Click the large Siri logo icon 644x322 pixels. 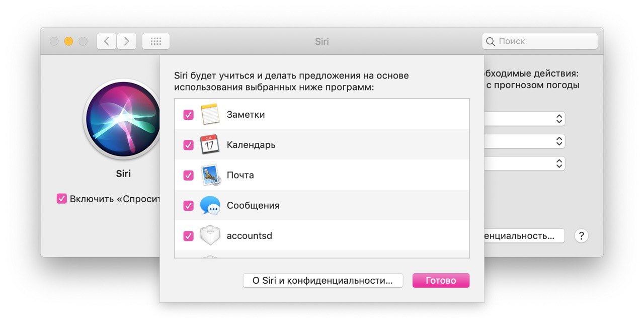[x=123, y=119]
